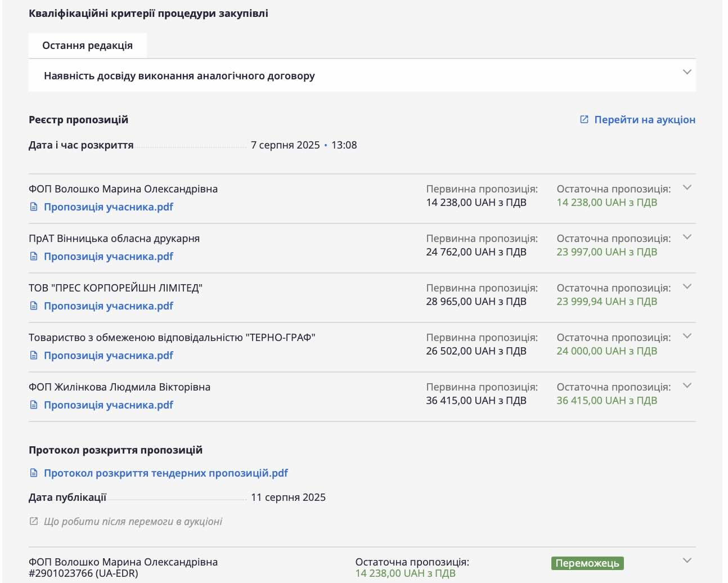The image size is (728, 583).
Task: Click winner's final bid 14 238,00 UAH beside Переможець
Action: (406, 573)
